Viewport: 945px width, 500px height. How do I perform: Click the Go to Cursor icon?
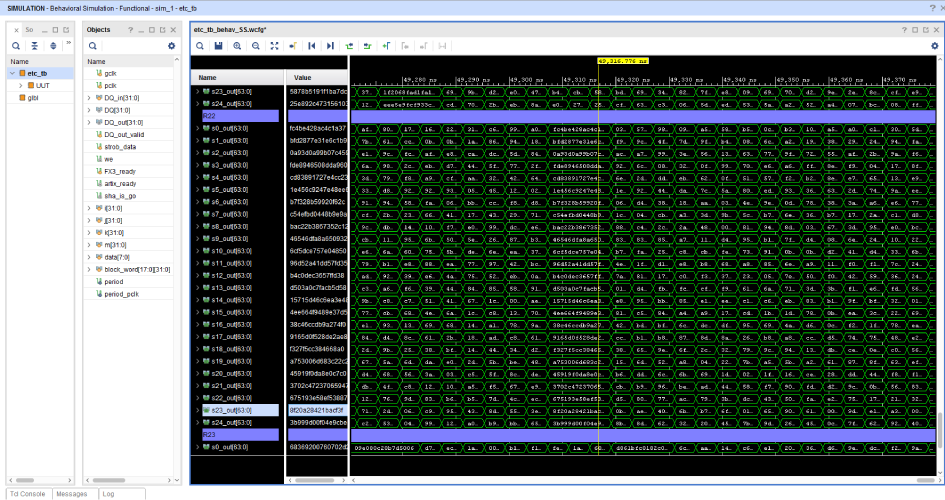tap(293, 46)
